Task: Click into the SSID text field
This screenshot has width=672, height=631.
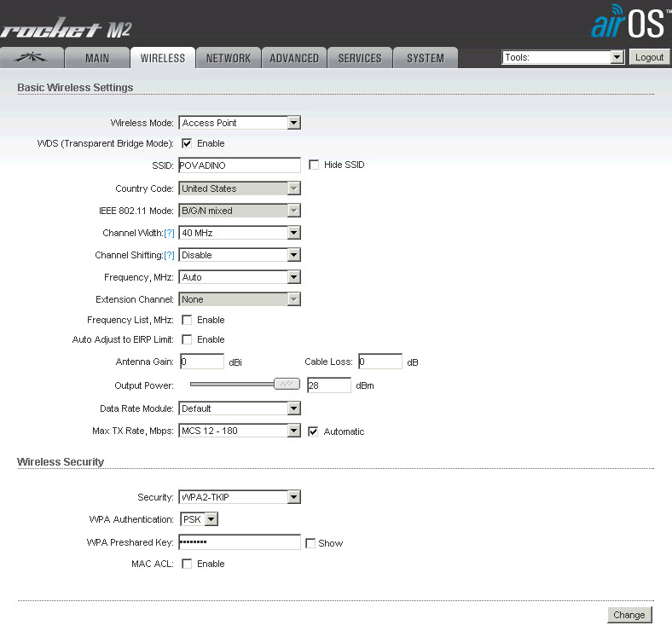Action: click(x=240, y=165)
